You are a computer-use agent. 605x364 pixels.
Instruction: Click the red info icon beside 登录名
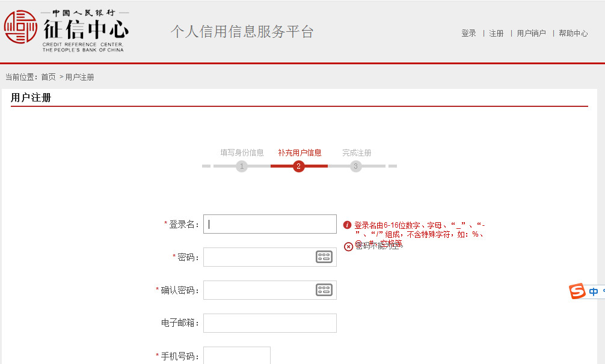coord(347,225)
